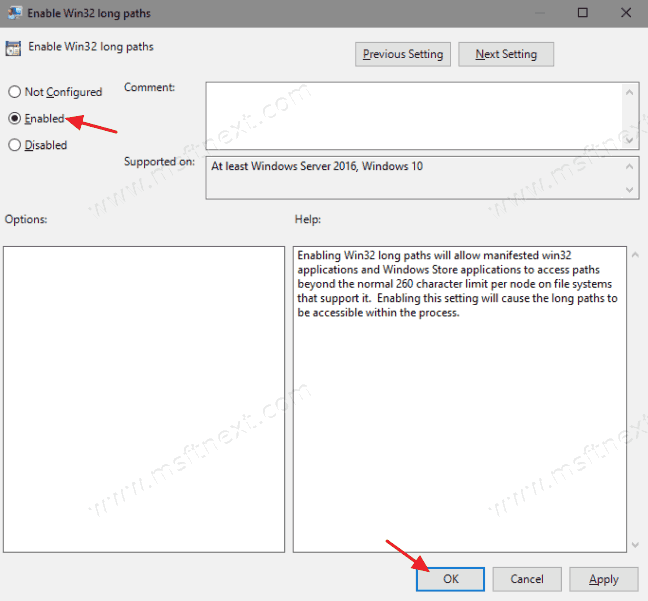The image size is (648, 601).
Task: Select the Disabled radio button
Action: tap(15, 145)
